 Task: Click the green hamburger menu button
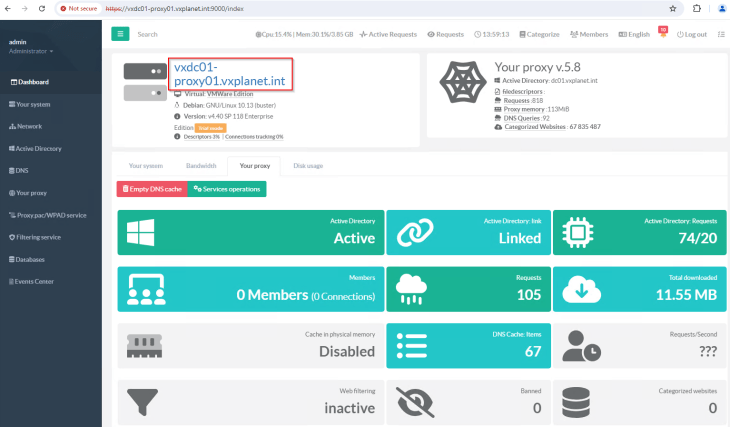[x=120, y=34]
